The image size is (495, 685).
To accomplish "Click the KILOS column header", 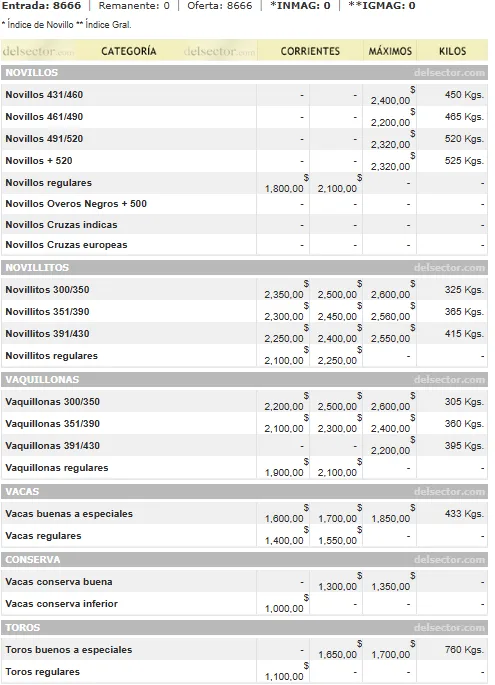I will click(453, 51).
